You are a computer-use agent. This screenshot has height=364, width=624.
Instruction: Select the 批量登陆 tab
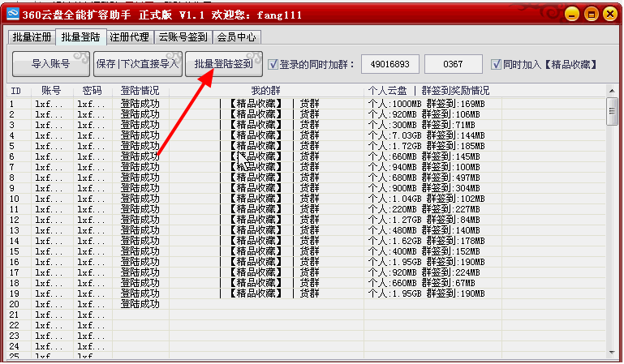[x=81, y=37]
